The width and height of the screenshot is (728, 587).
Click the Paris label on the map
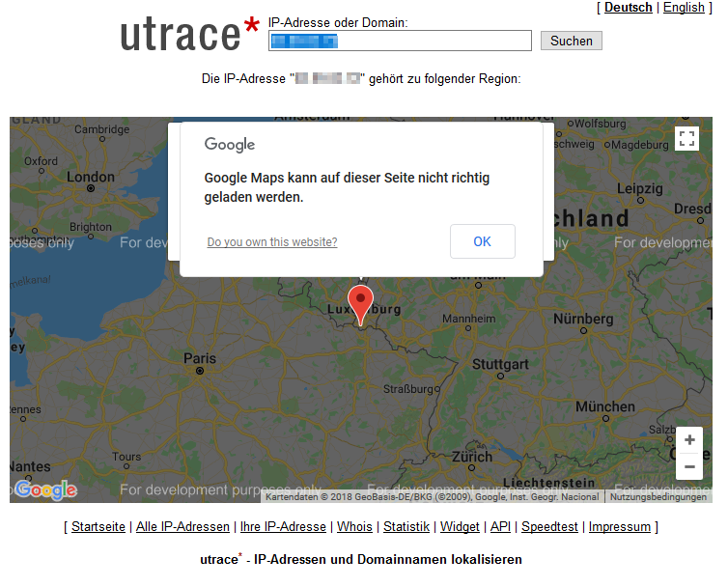pos(200,358)
